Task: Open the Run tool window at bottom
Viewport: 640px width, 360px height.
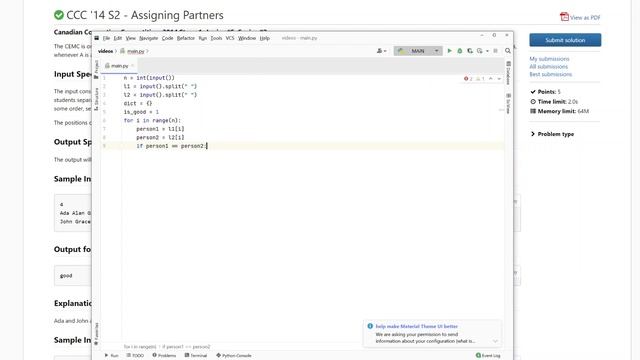Action: tap(111, 356)
